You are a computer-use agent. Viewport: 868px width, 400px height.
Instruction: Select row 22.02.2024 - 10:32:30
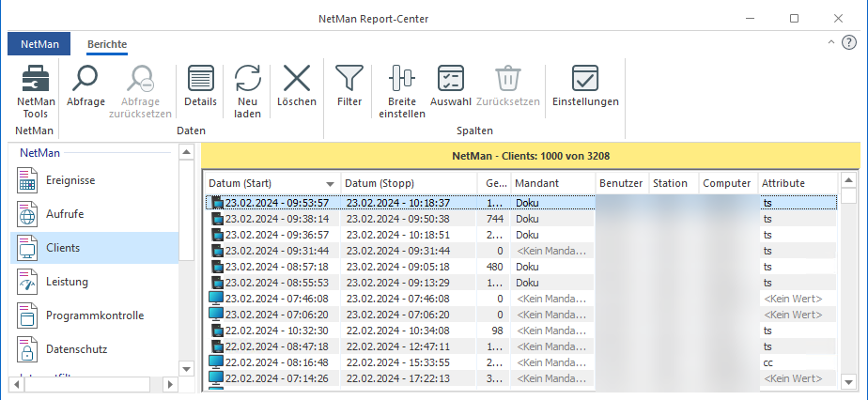[x=521, y=331]
